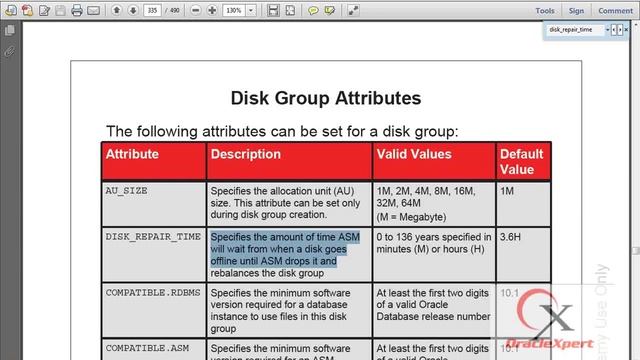Zoom out with the minus button
The height and width of the screenshot is (360, 640).
coord(196,10)
